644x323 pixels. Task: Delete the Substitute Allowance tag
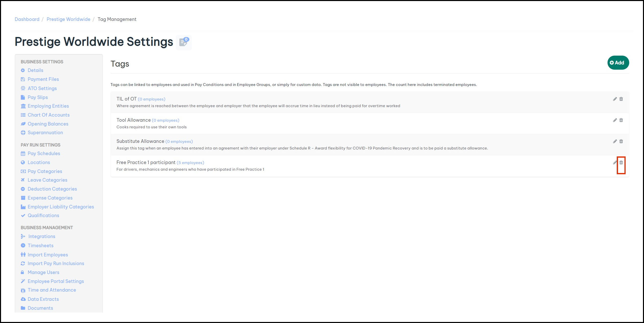click(621, 141)
